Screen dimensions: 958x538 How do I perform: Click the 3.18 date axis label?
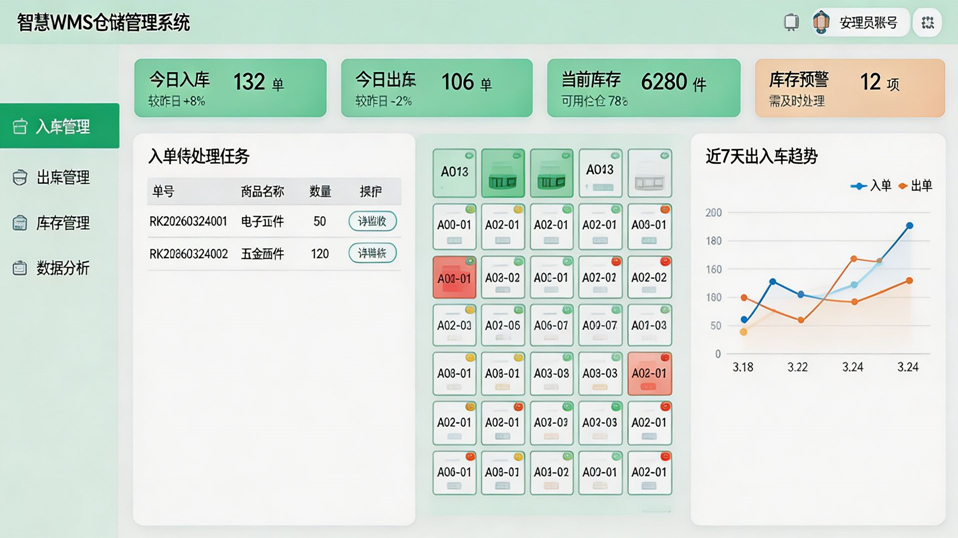click(743, 367)
